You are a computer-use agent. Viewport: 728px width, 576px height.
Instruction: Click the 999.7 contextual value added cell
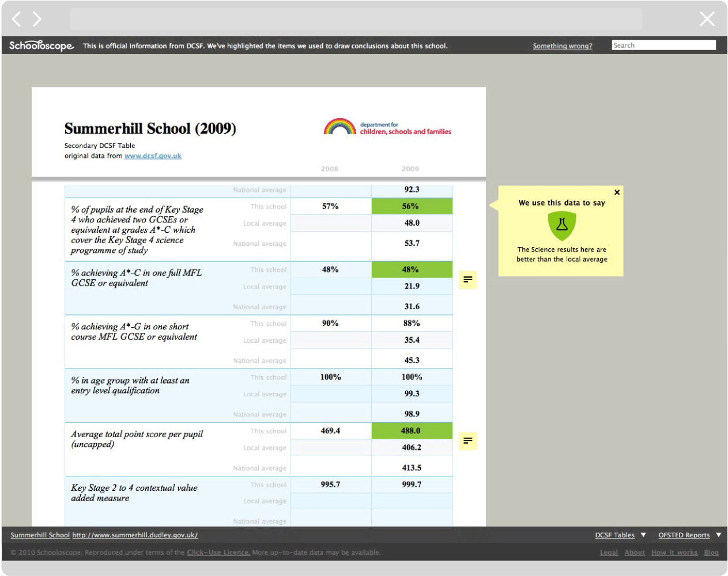(x=412, y=484)
